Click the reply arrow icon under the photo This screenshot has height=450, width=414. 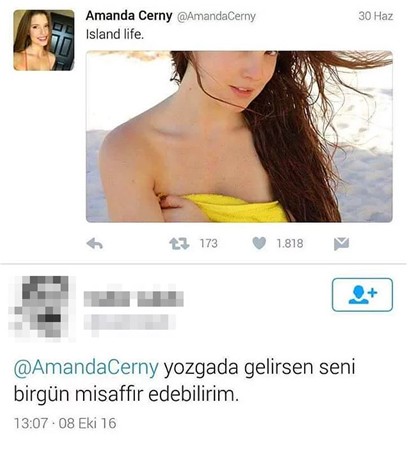tap(95, 244)
